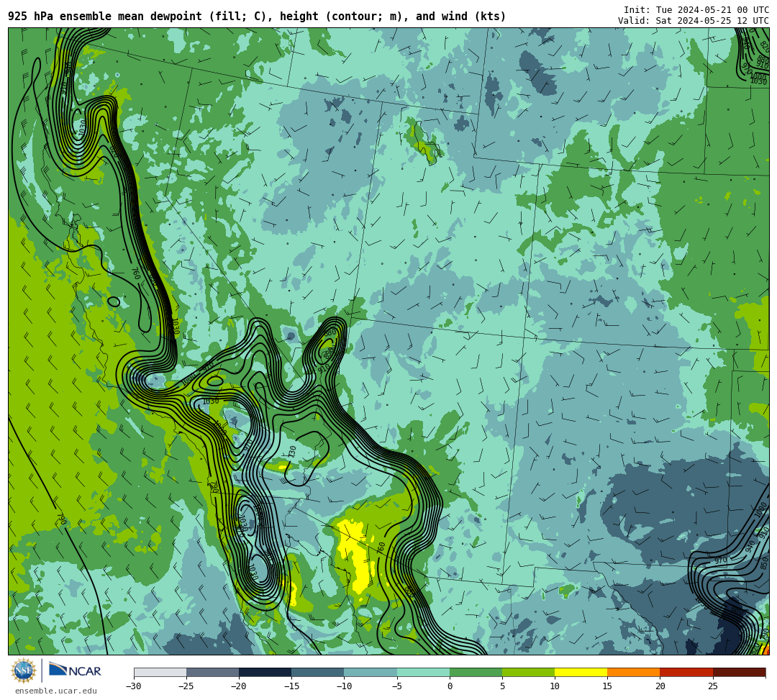777x700 pixels.
Task: Click the ensemble.ucar.edu text
Action: coord(56,691)
